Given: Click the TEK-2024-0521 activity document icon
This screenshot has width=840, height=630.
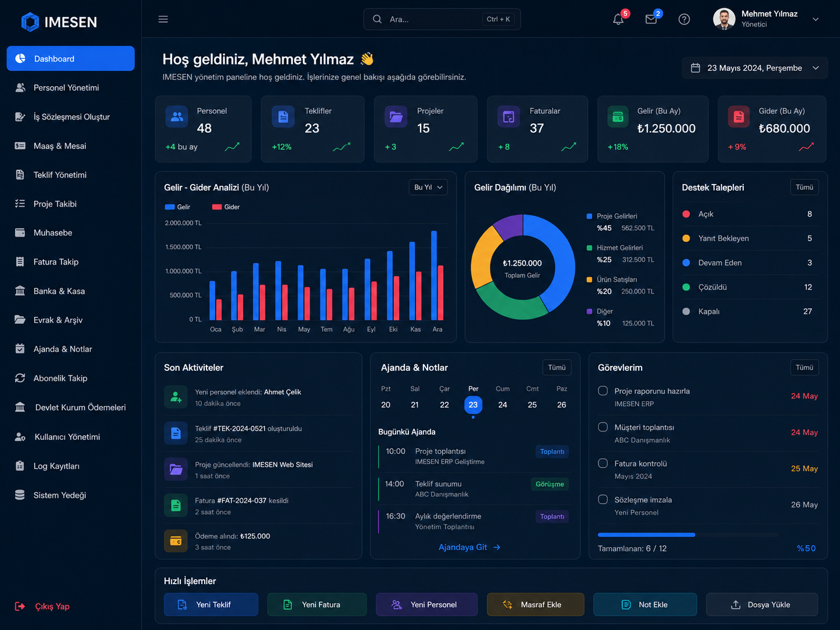Looking at the screenshot, I should coord(176,433).
